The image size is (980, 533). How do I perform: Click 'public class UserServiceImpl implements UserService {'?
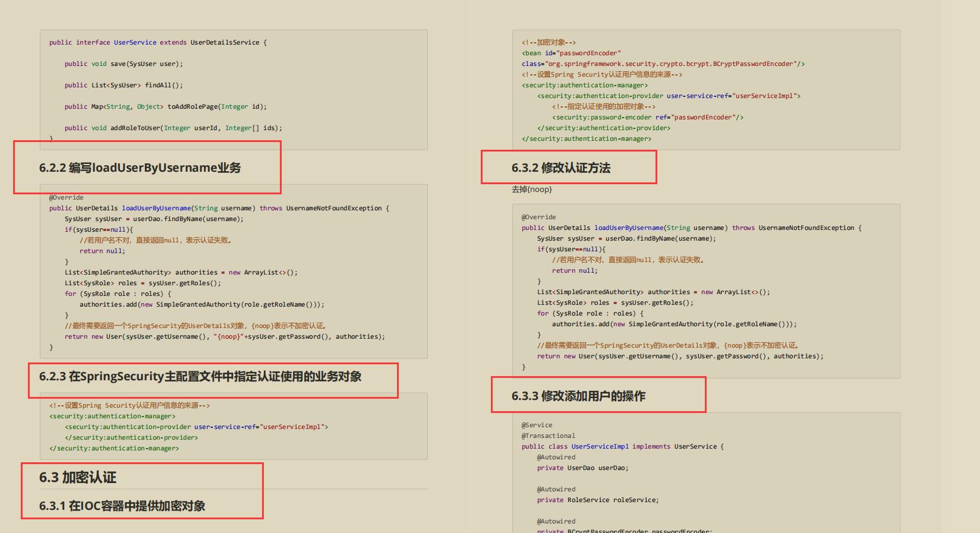pos(623,447)
